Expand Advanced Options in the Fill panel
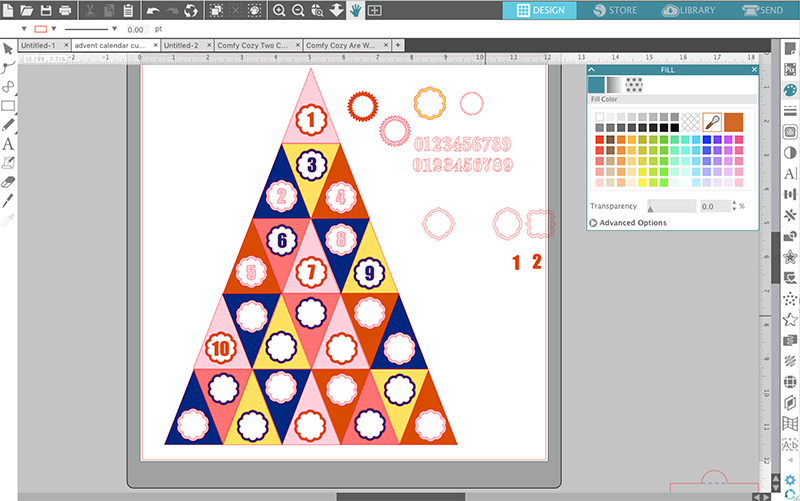The width and height of the screenshot is (800, 501). (628, 223)
